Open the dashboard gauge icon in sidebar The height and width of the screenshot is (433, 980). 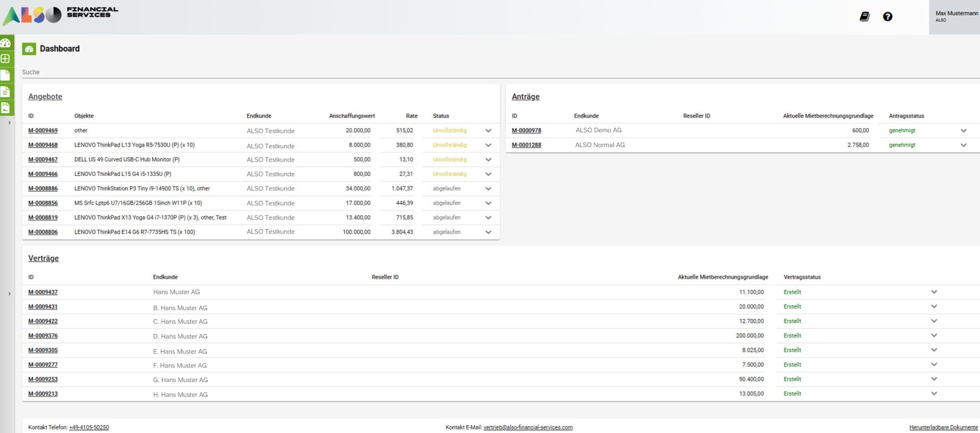(6, 43)
